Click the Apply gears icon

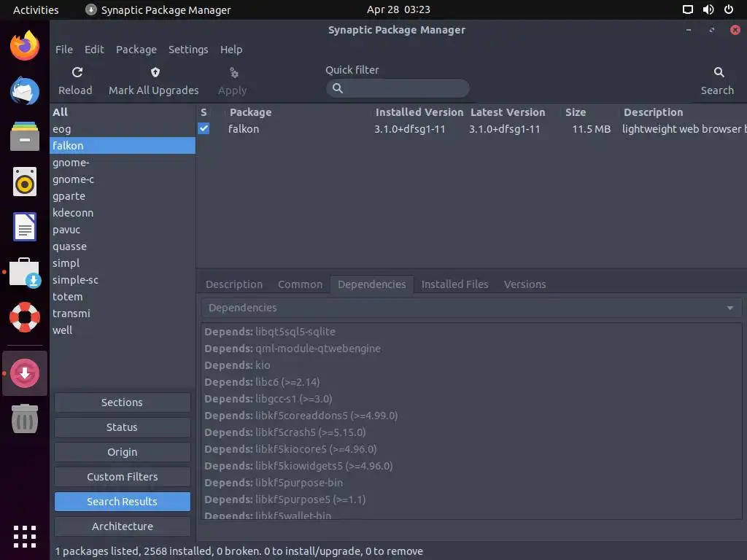point(233,72)
